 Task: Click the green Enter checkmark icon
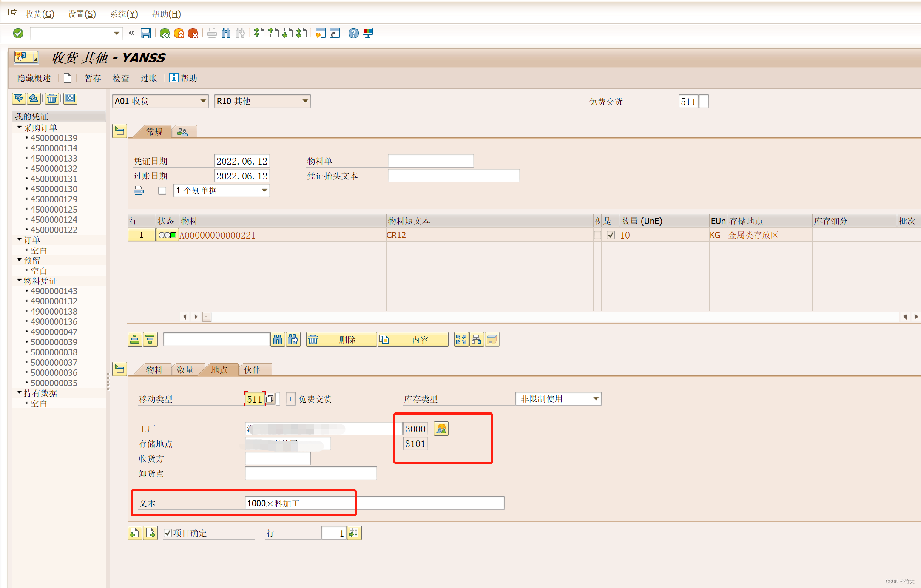pyautogui.click(x=18, y=33)
